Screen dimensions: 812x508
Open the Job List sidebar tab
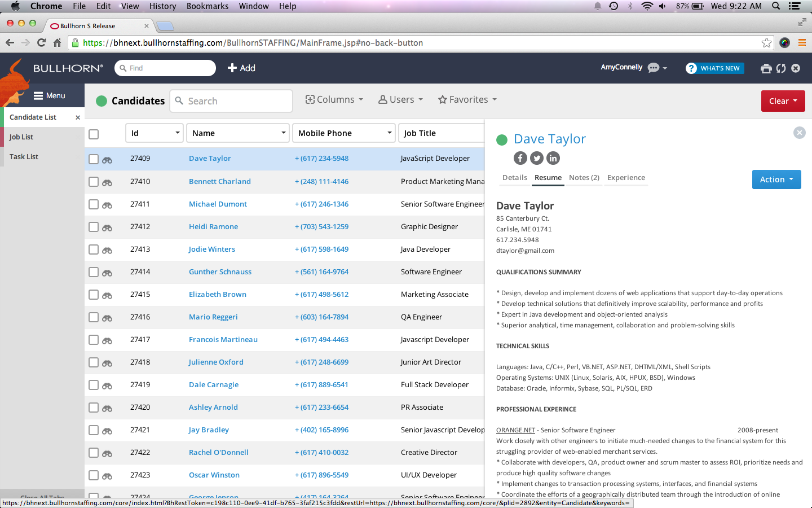tap(21, 137)
